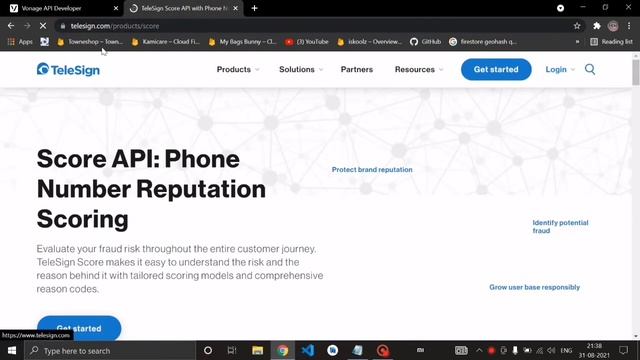Bookmark this page with the star icon
This screenshot has height=360, width=640.
click(x=577, y=26)
